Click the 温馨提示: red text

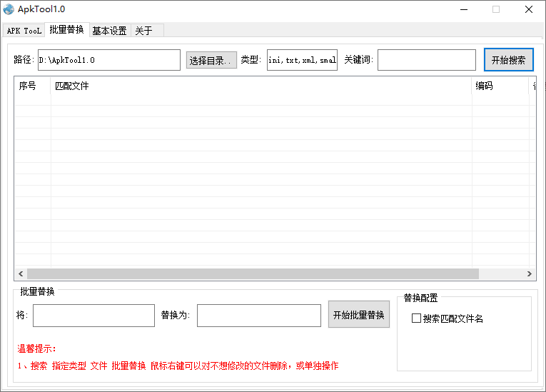click(37, 348)
